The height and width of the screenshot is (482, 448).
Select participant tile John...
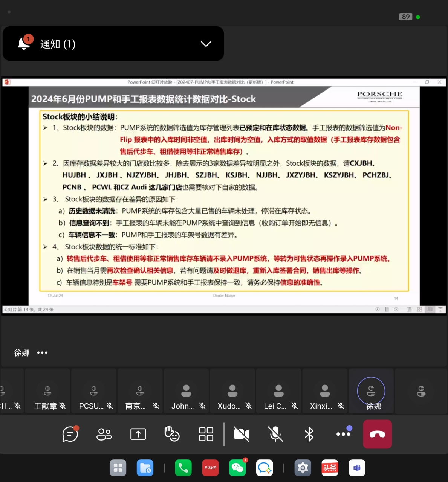[x=186, y=391]
